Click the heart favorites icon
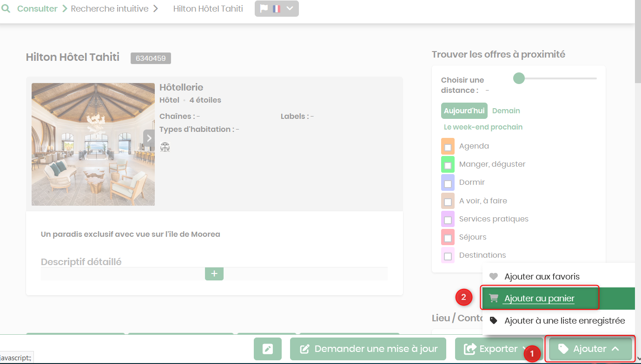Viewport: 641px width, 364px height. click(x=494, y=277)
